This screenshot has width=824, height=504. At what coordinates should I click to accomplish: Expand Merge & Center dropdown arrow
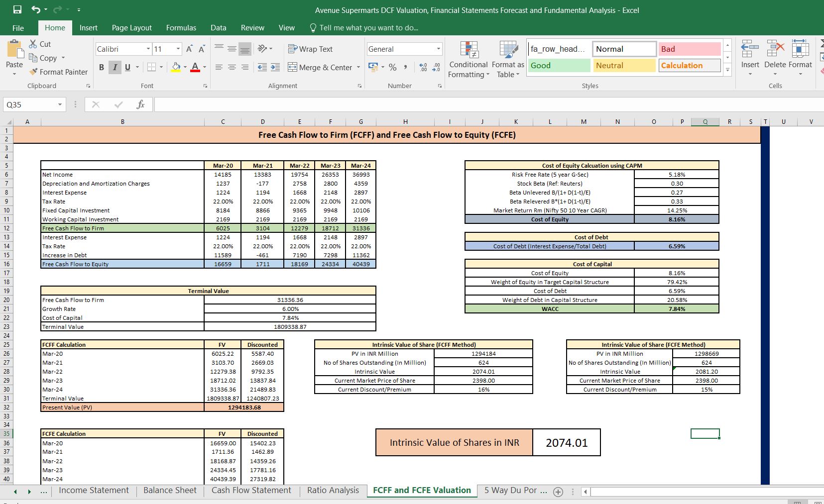(358, 67)
